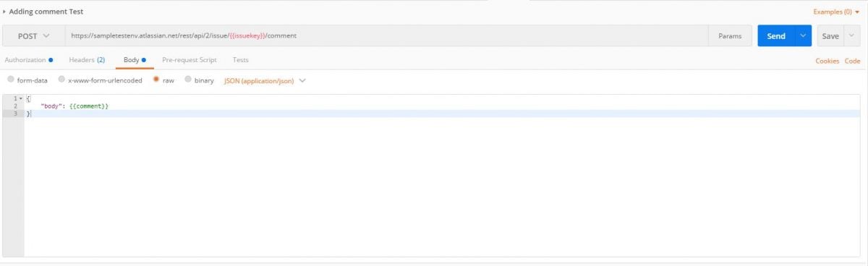Image resolution: width=868 pixels, height=266 pixels.
Task: Open the Params editor
Action: coord(730,36)
